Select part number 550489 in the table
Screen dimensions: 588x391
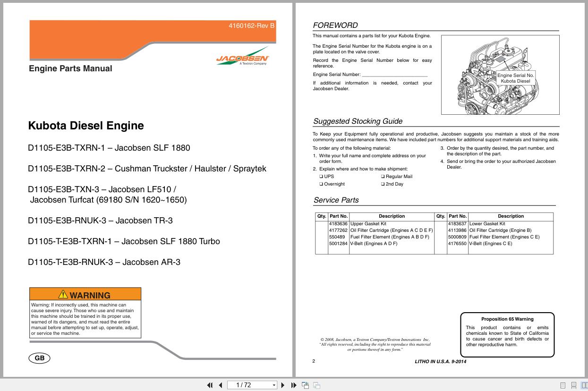337,237
